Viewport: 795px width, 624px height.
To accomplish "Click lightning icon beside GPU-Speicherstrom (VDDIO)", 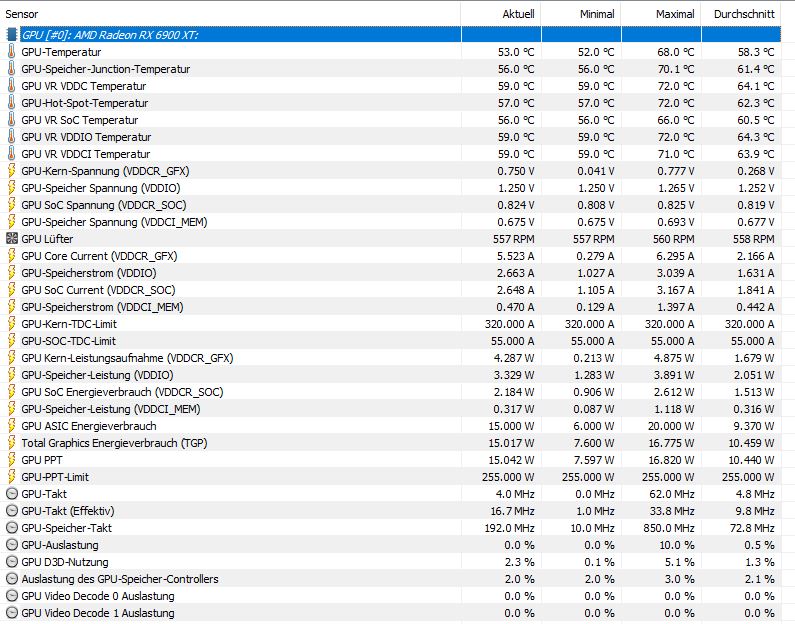I will 12,273.
